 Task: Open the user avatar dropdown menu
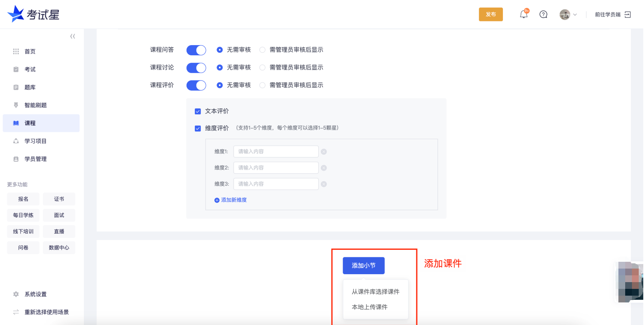tap(568, 15)
